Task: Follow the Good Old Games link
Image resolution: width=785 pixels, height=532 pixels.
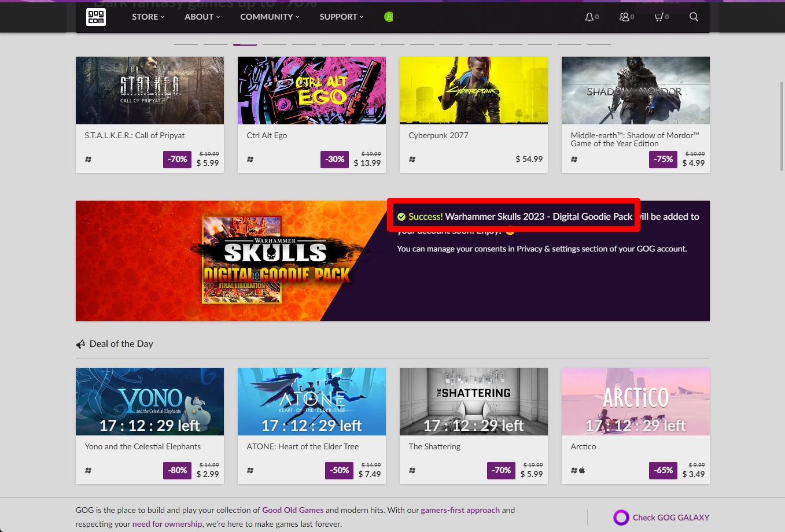Action: (x=293, y=510)
